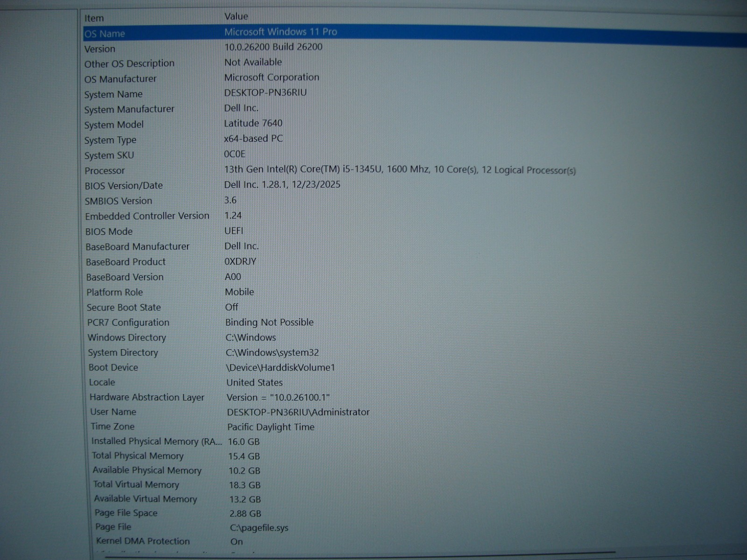Click the 16.0 GB memory value

(x=244, y=441)
